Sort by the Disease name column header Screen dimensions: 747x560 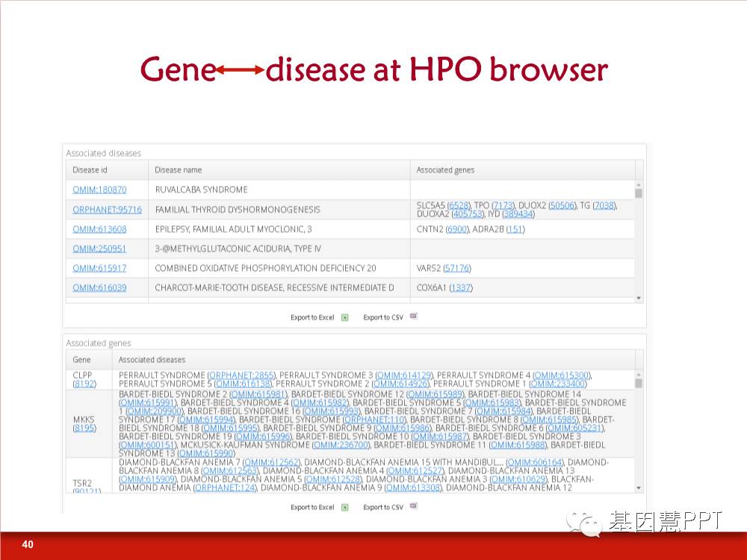click(x=179, y=170)
